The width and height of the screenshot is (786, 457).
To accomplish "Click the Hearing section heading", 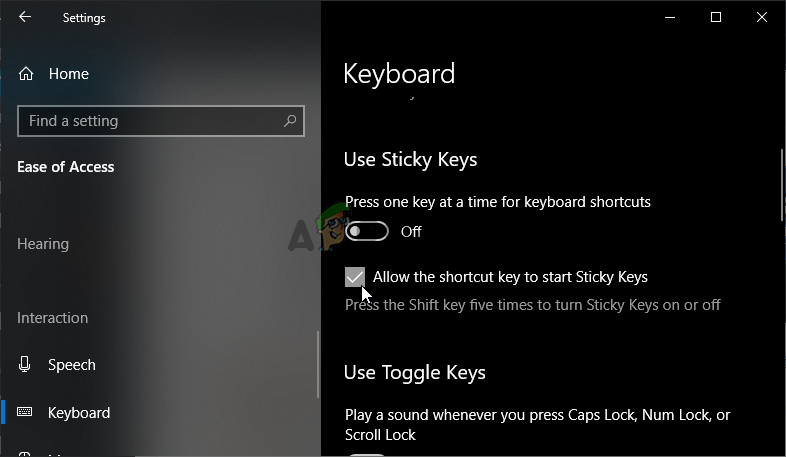I will tap(43, 244).
